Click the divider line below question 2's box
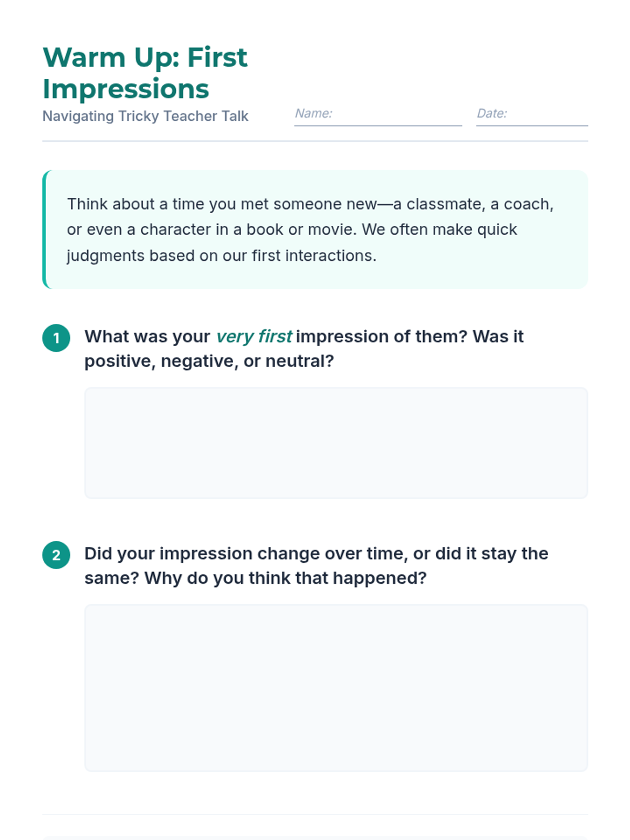Viewport: 630px width, 840px height. (315, 814)
